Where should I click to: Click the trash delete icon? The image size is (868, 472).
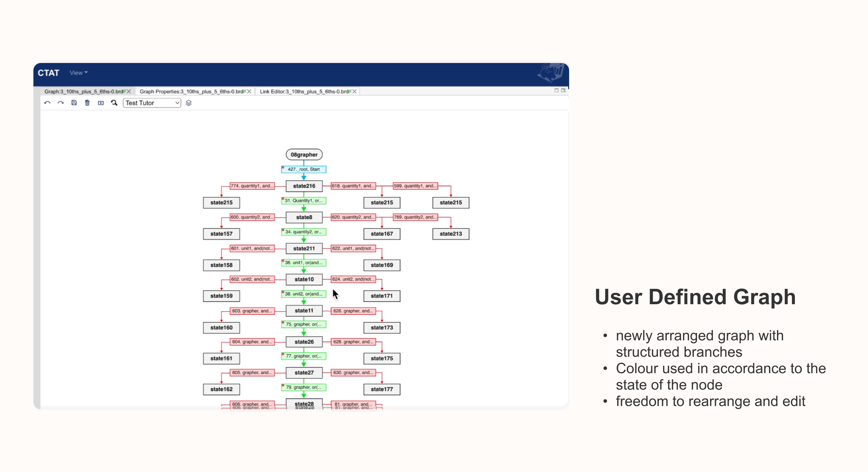[87, 103]
